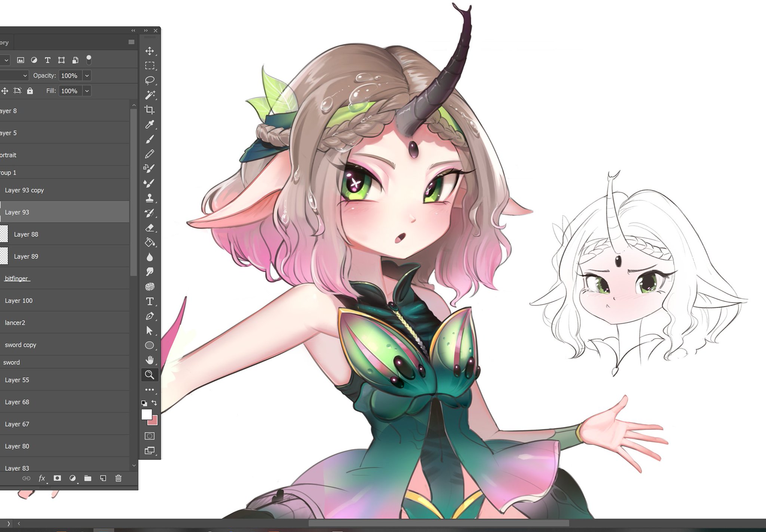Add a layer mask to Layer 93
The height and width of the screenshot is (532, 766).
[57, 478]
